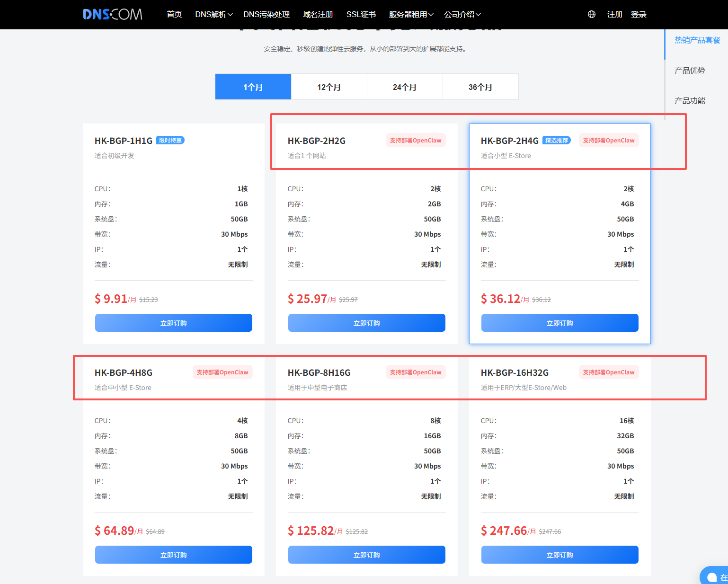This screenshot has width=728, height=584.
Task: Order the HK-BGP-1H1G plan with 立即订购
Action: [x=173, y=323]
